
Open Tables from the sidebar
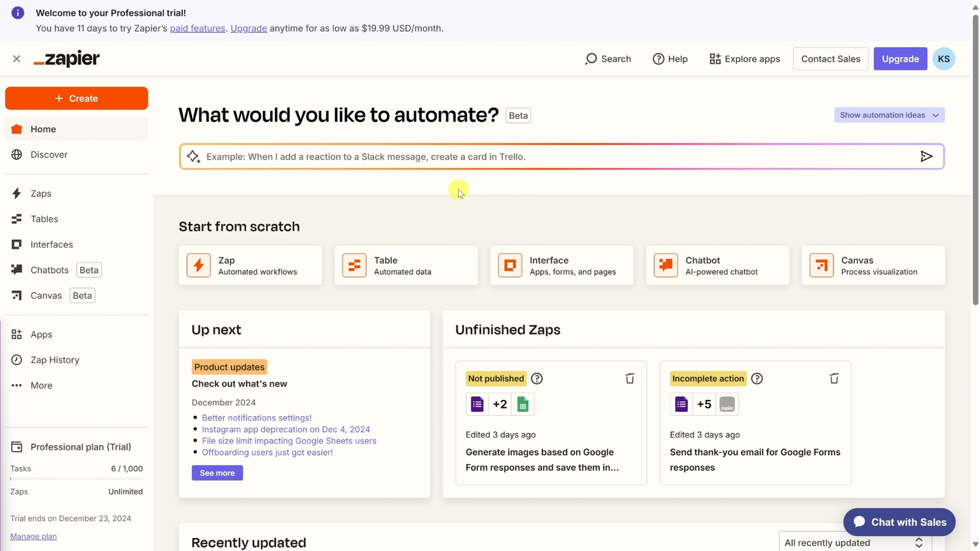[76, 219]
